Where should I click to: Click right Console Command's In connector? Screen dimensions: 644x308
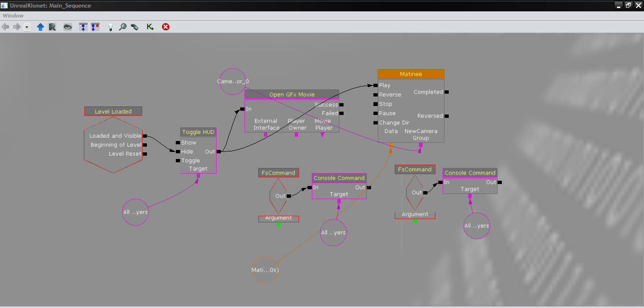(x=440, y=182)
